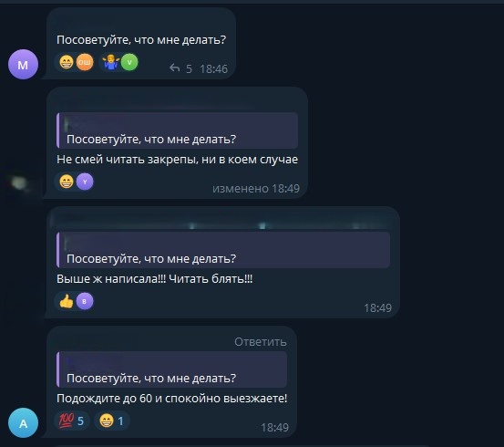Click the purple B reactor avatar
This screenshot has width=504, height=447.
coord(85,301)
